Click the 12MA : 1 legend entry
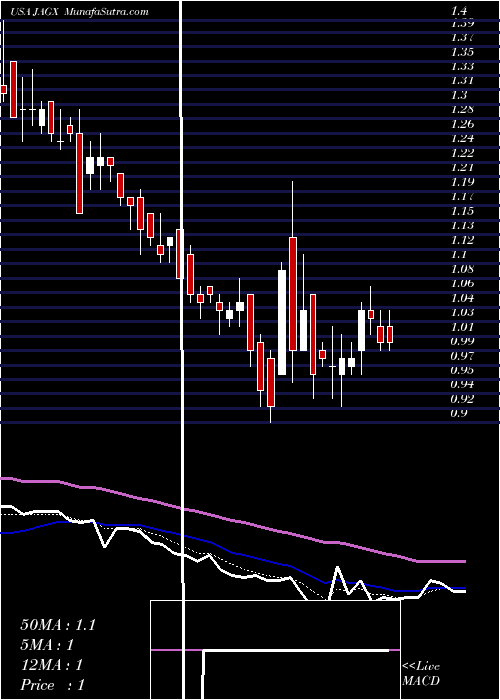This screenshot has width=500, height=700. (52, 665)
